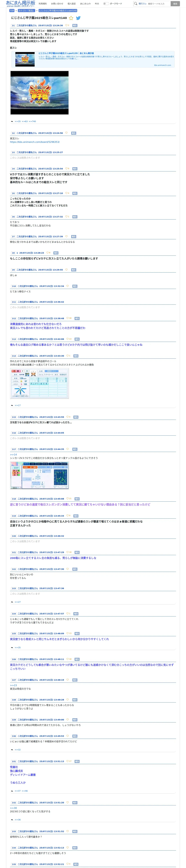The height and width of the screenshot is (868, 186).
Task: Open the thumbnail in the previous-thread card
Action: click(x=25, y=59)
